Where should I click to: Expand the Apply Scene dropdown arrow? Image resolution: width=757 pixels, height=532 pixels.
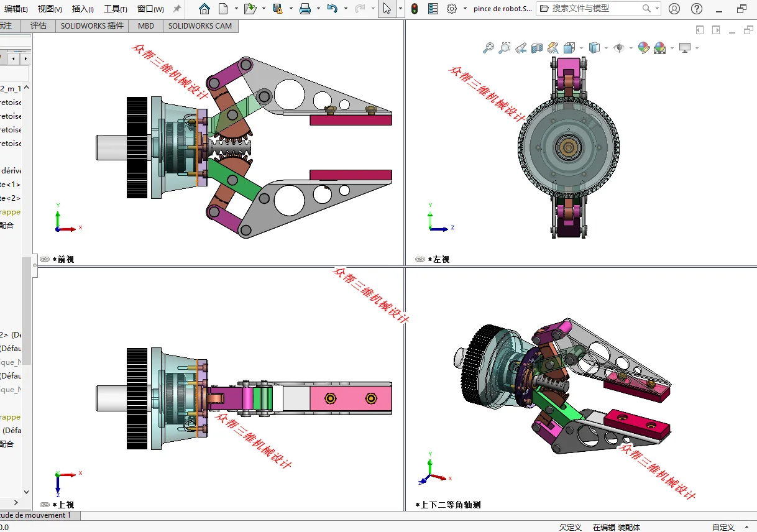pos(672,48)
